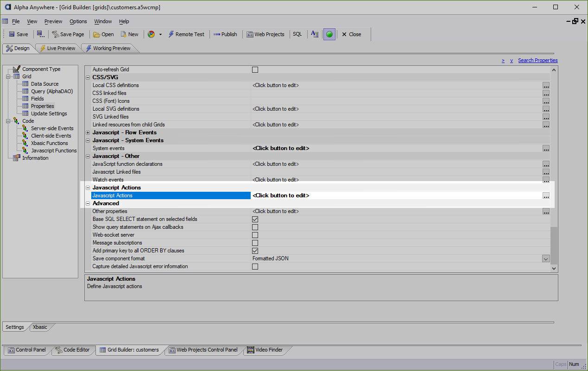588x371 pixels.
Task: Click the Close toolbar button
Action: (x=351, y=34)
